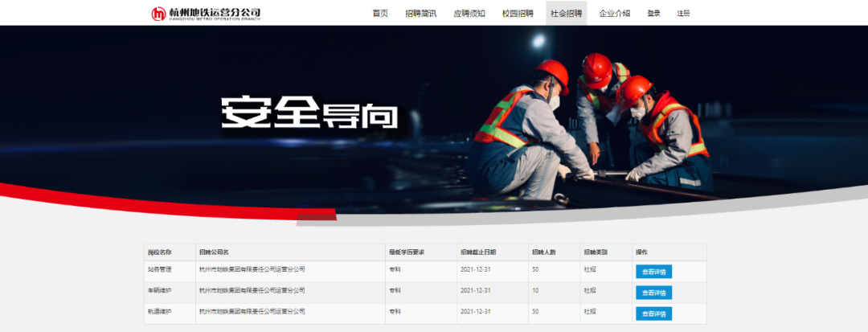Click the 登录 login link
Screen dimensions: 868x332
point(653,14)
